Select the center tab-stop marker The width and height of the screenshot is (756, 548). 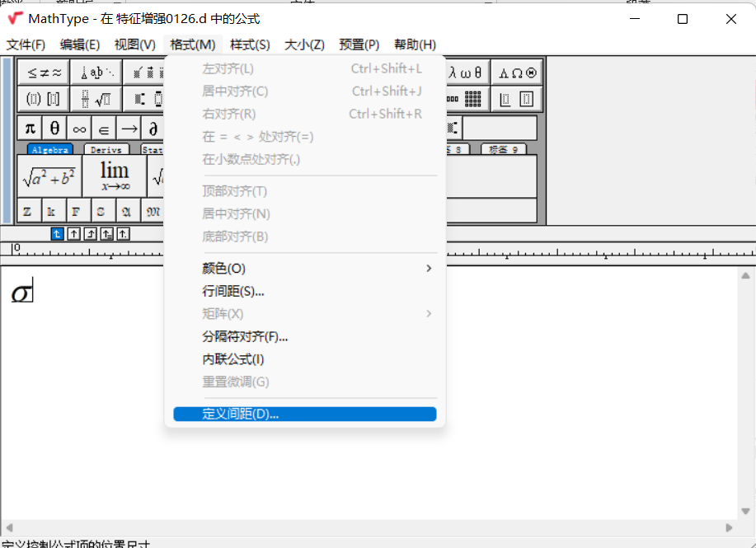point(73,234)
